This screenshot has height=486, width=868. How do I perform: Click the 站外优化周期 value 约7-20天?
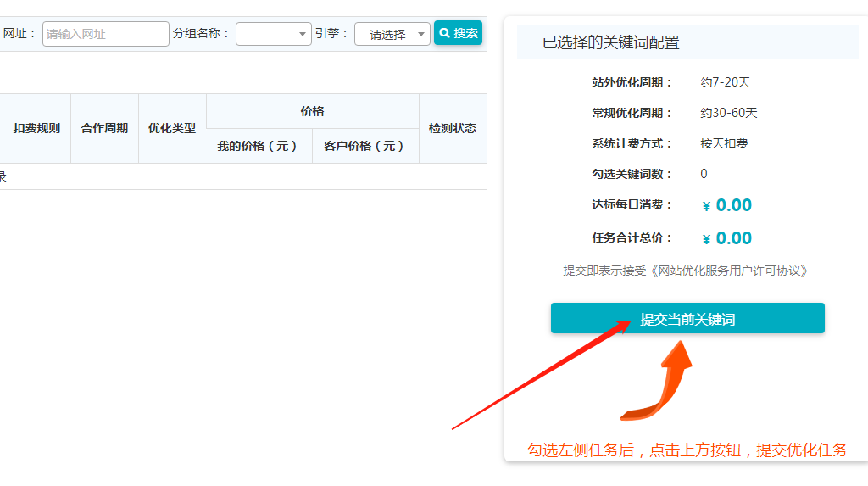[x=725, y=82]
